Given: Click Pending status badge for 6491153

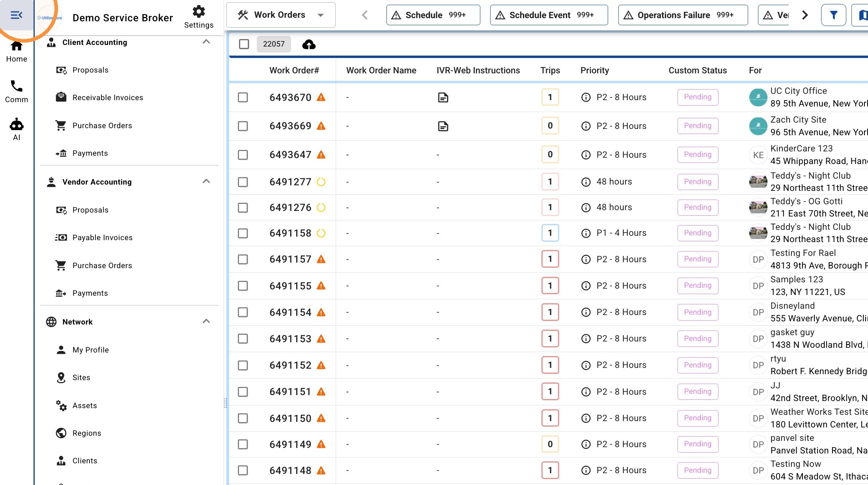Looking at the screenshot, I should [x=698, y=339].
